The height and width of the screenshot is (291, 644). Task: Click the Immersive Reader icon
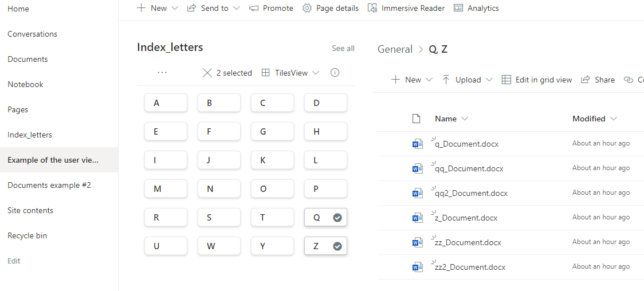372,8
